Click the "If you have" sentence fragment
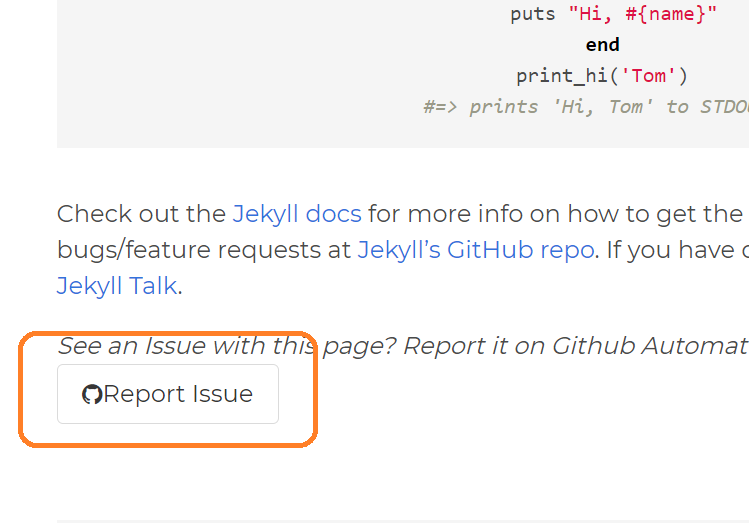Image resolution: width=749 pixels, height=532 pixels. tap(669, 249)
